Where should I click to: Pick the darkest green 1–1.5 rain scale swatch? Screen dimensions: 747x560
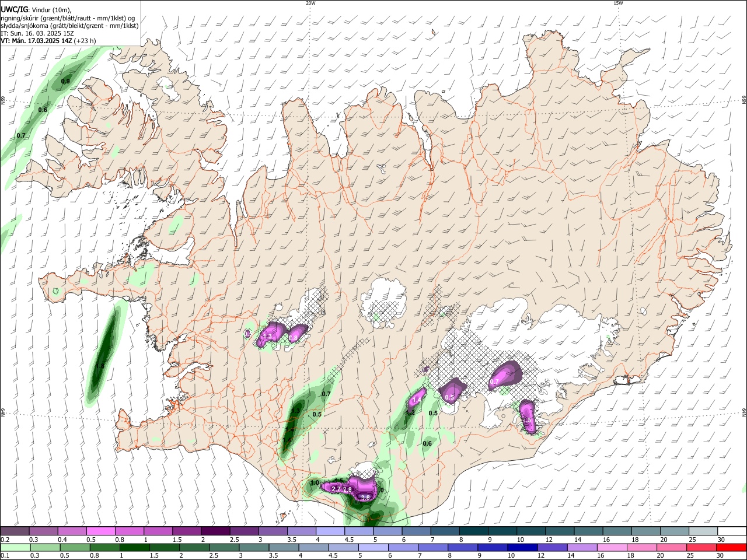point(135,547)
